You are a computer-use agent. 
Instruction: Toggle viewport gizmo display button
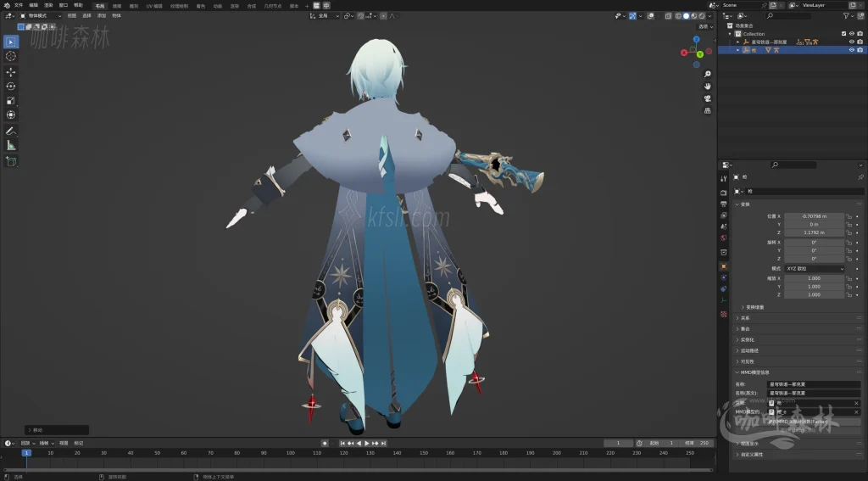(632, 16)
